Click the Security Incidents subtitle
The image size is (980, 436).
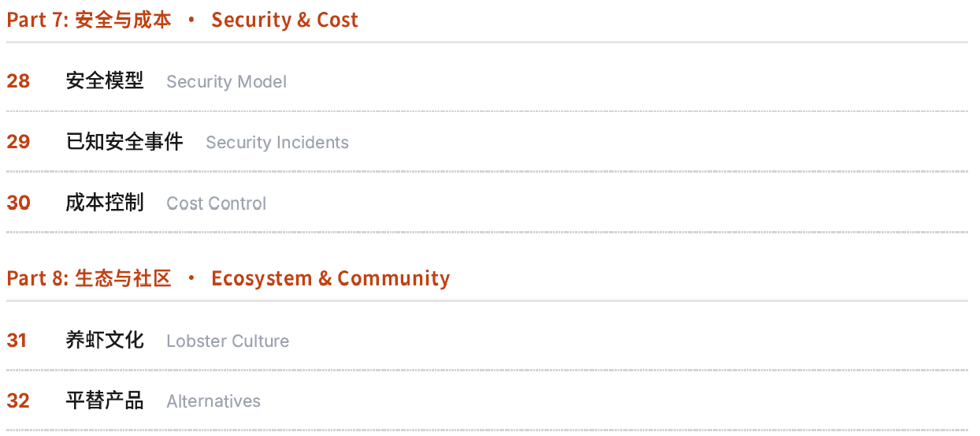click(277, 143)
